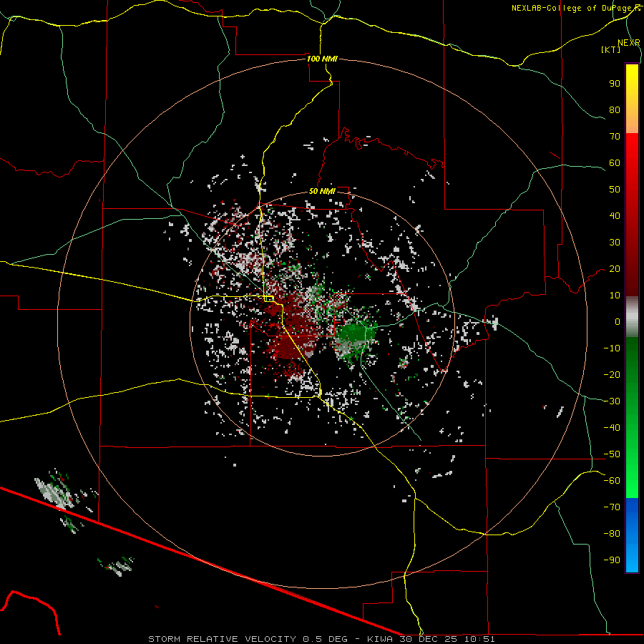Pick the bright red band on color scale

coord(632,150)
